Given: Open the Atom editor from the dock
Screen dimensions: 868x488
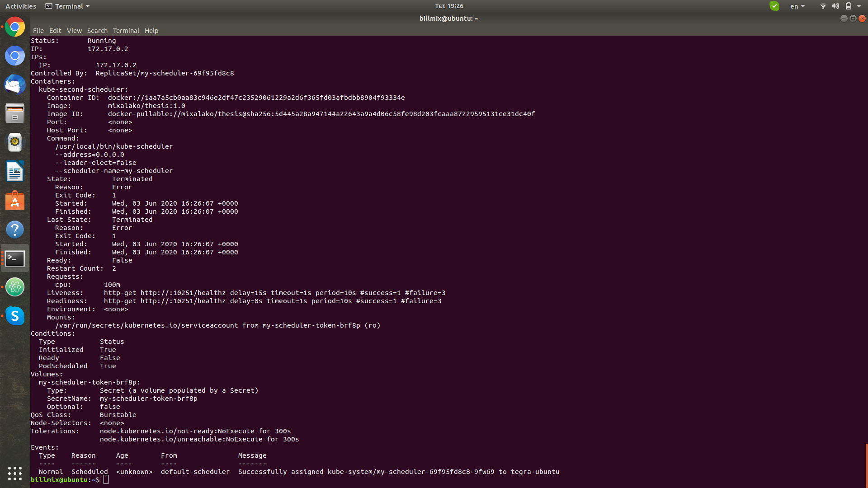Looking at the screenshot, I should 15,287.
